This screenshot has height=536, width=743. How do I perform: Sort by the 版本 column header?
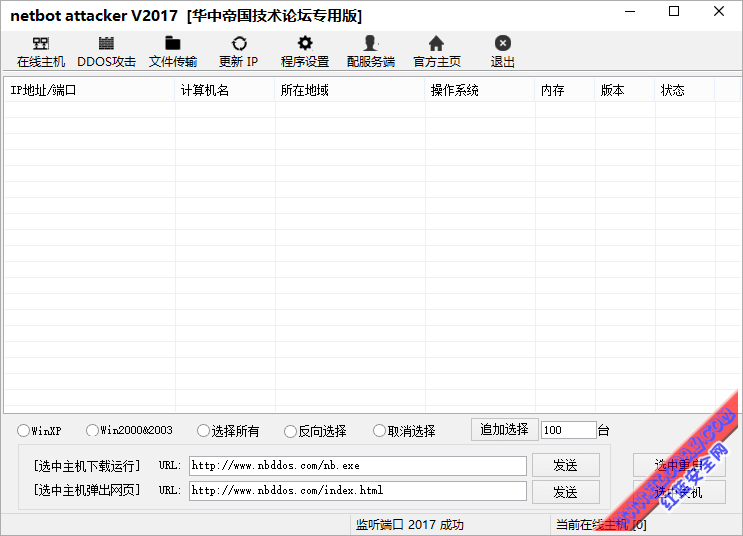click(625, 90)
